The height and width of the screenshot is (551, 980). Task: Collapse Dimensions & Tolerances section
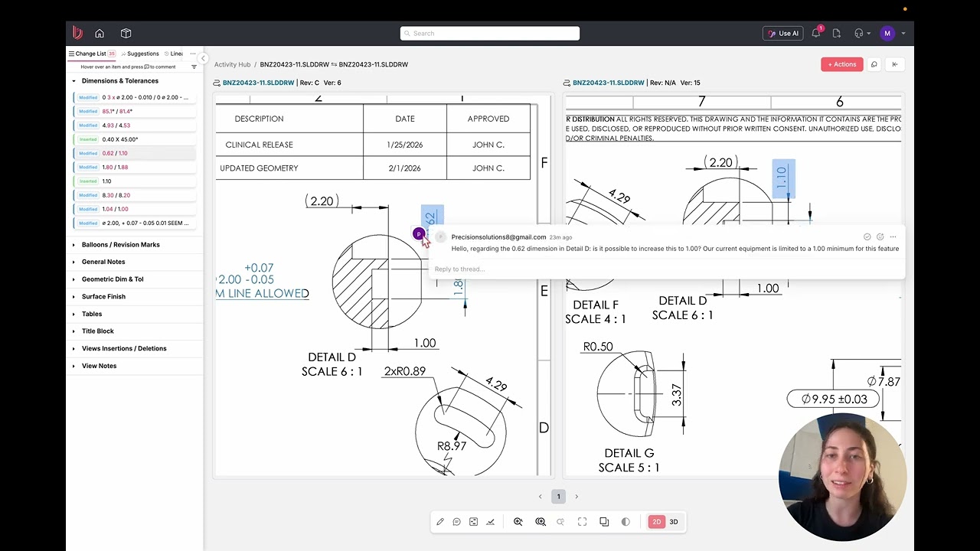[74, 81]
